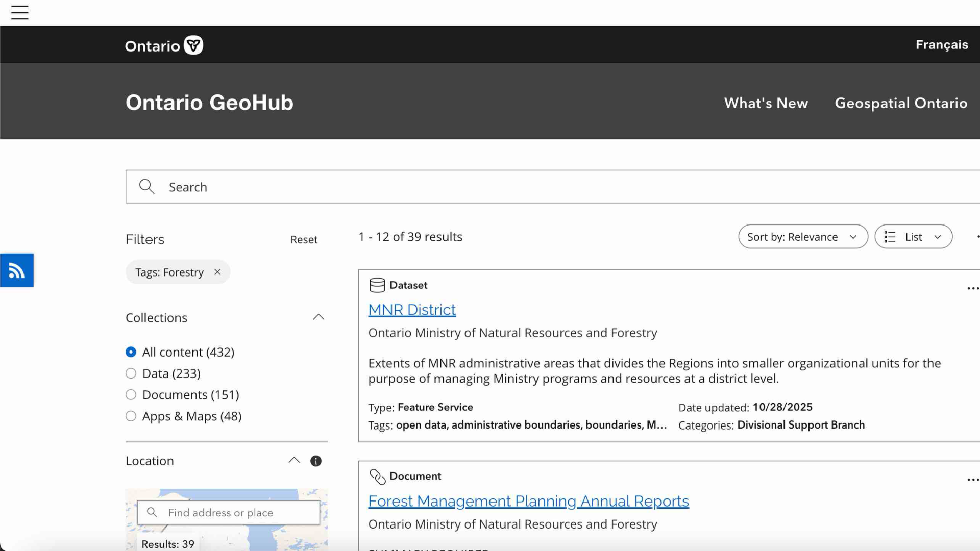
Task: Remove the Forestry tag filter
Action: [217, 272]
